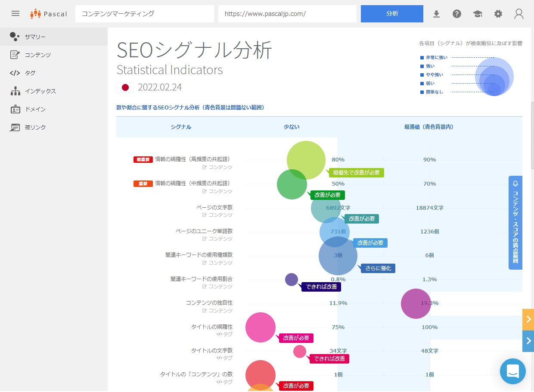Open コンテンツ sidebar section
534x392 pixels.
[37, 55]
